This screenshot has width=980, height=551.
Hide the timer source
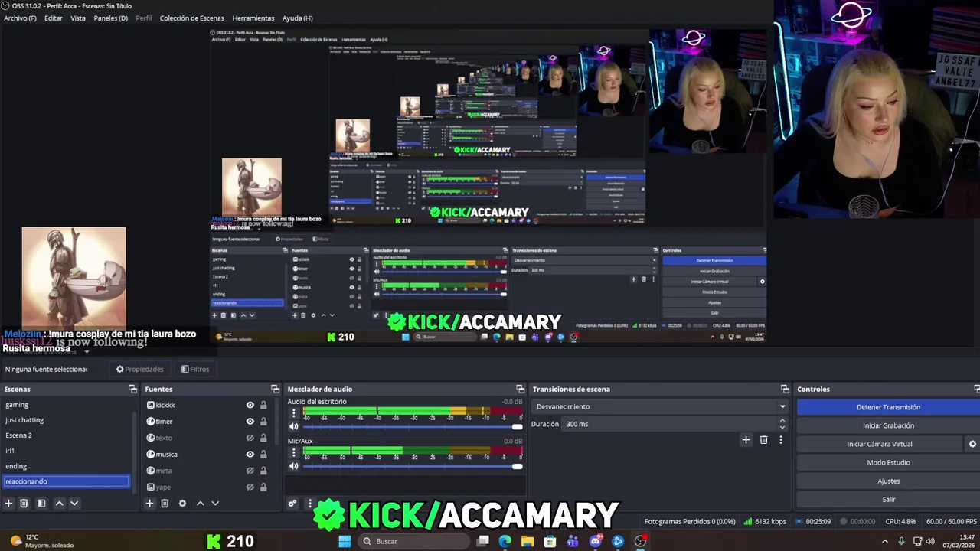pos(250,421)
